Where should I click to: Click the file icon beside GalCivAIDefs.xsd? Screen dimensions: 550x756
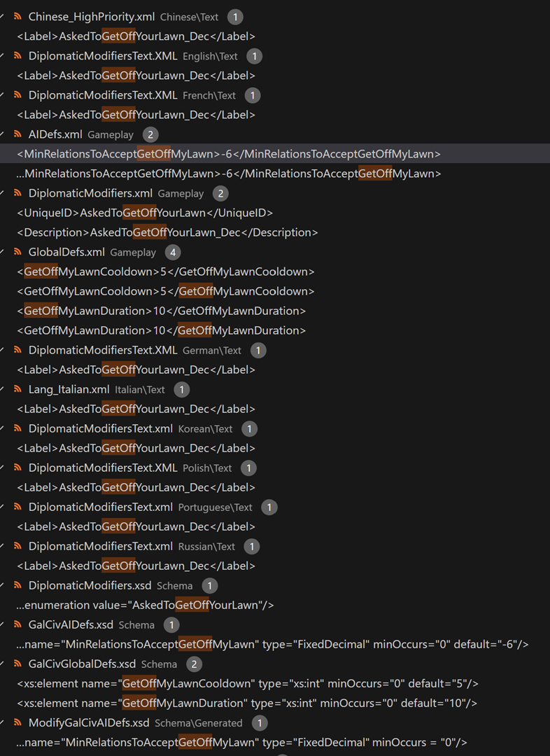[17, 624]
